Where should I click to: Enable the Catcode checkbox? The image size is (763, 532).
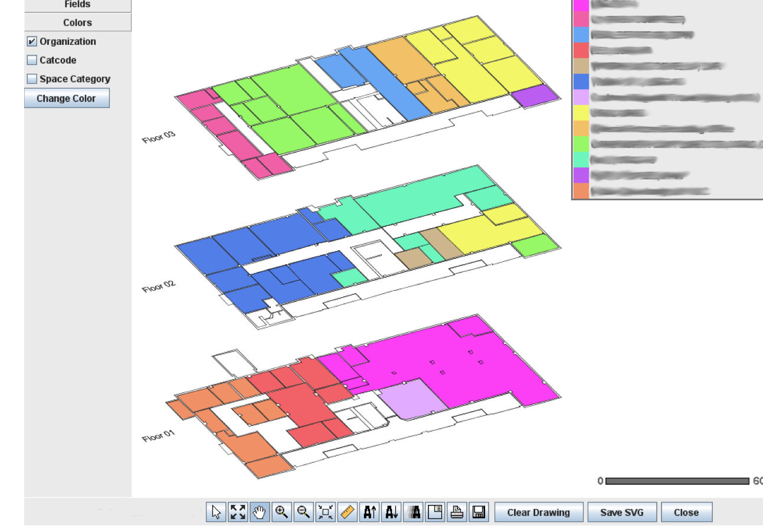32,60
